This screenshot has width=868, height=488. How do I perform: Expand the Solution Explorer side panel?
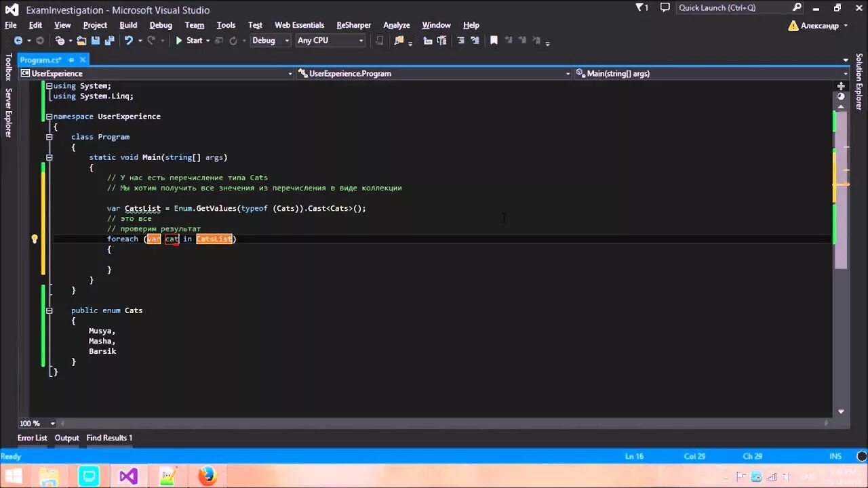(859, 82)
